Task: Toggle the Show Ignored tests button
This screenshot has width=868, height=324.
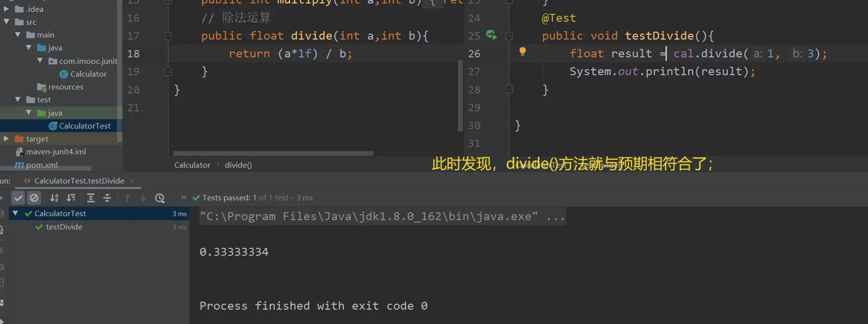Action: pyautogui.click(x=34, y=198)
